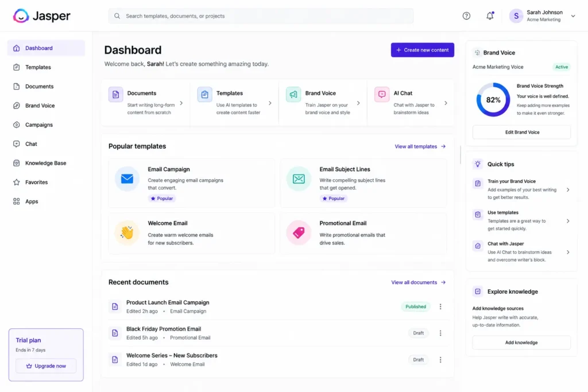This screenshot has height=392, width=588.
Task: Open the Email Campaign template title
Action: pyautogui.click(x=169, y=169)
